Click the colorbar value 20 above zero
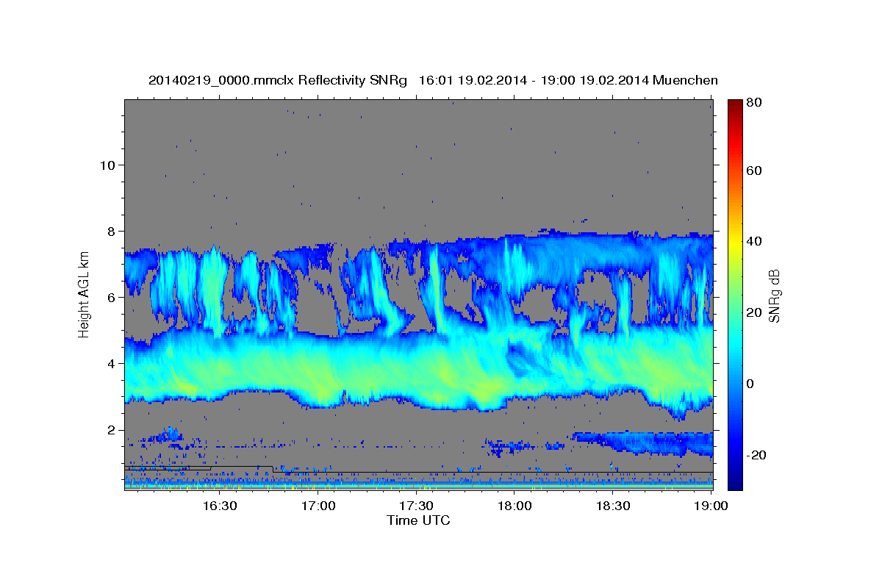882x588 pixels. click(755, 312)
